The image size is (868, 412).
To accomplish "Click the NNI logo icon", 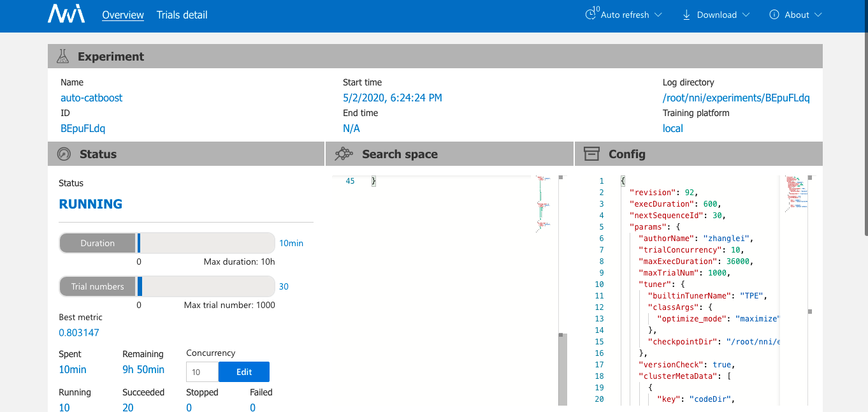I will coord(66,14).
